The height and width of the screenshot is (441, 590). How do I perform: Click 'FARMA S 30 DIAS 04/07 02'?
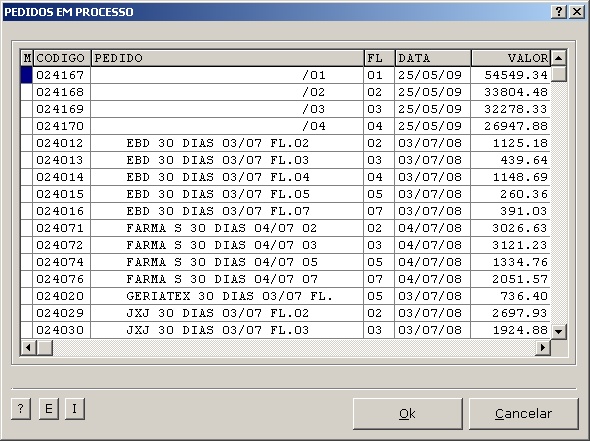(x=222, y=228)
